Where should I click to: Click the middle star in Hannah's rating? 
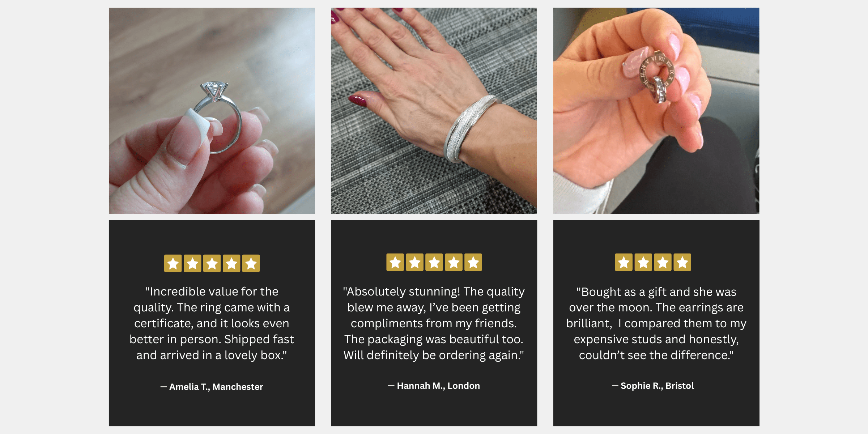tap(434, 262)
